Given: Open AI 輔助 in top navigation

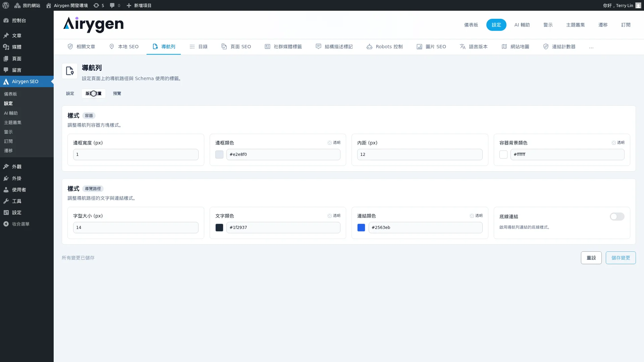Looking at the screenshot, I should 522,25.
